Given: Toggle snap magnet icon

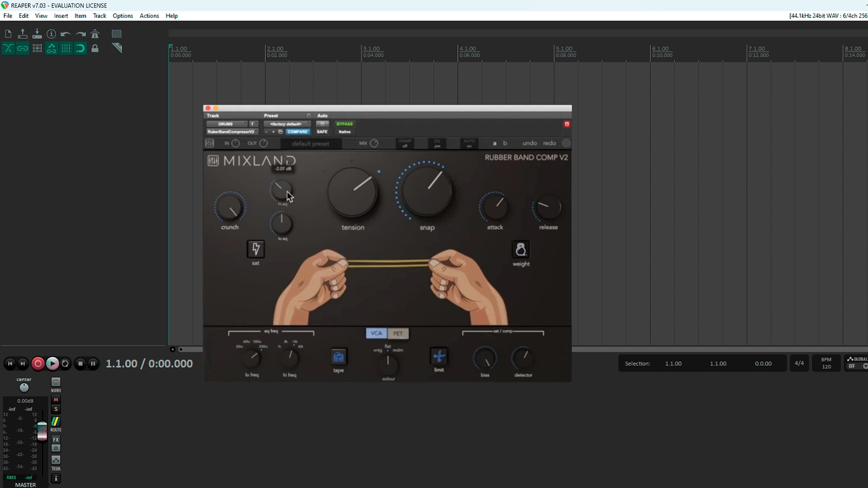Looking at the screenshot, I should pos(81,48).
